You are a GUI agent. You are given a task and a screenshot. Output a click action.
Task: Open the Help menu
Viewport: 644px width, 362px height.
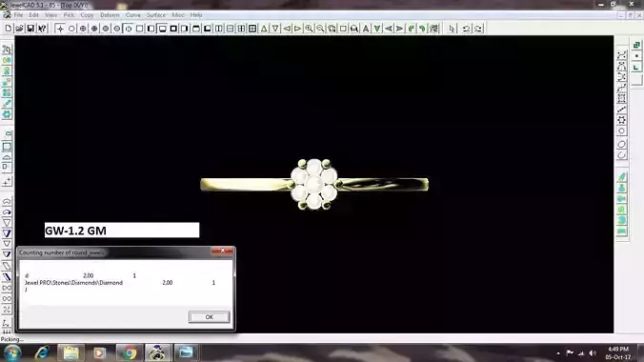(x=196, y=15)
